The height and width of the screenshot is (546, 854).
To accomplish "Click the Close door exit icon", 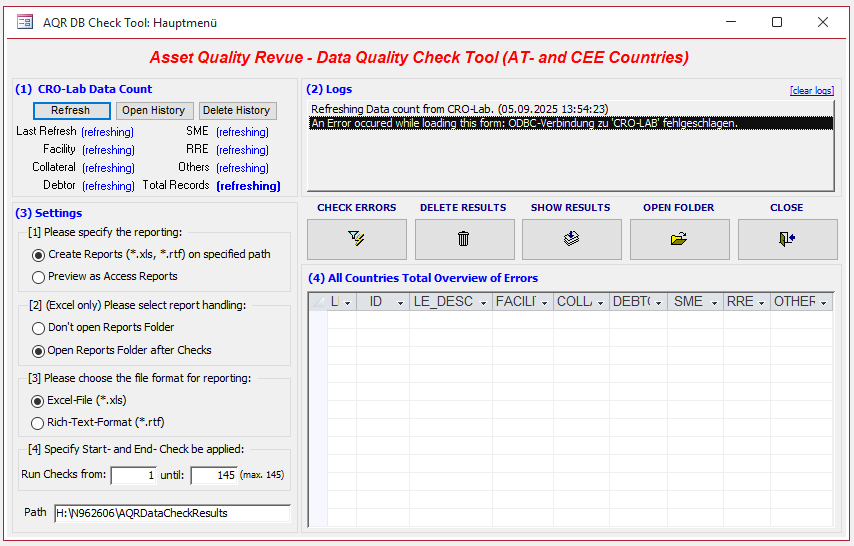I will click(x=787, y=239).
